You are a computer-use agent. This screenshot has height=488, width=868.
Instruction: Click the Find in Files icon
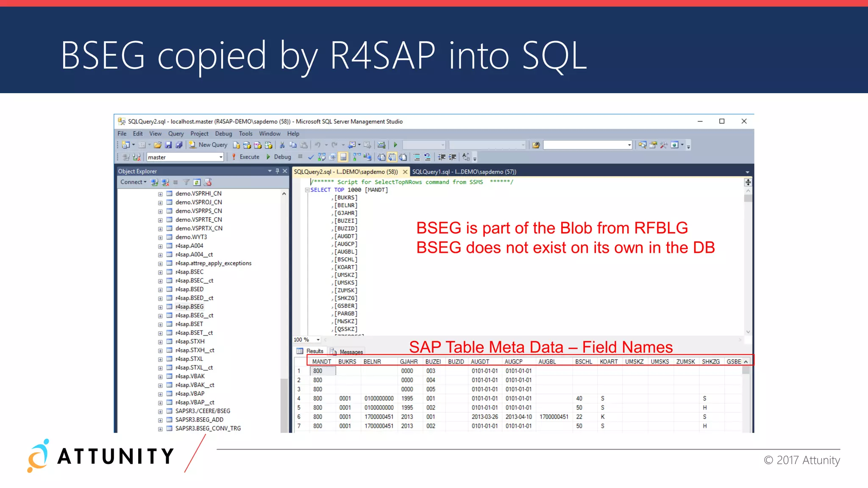point(536,145)
